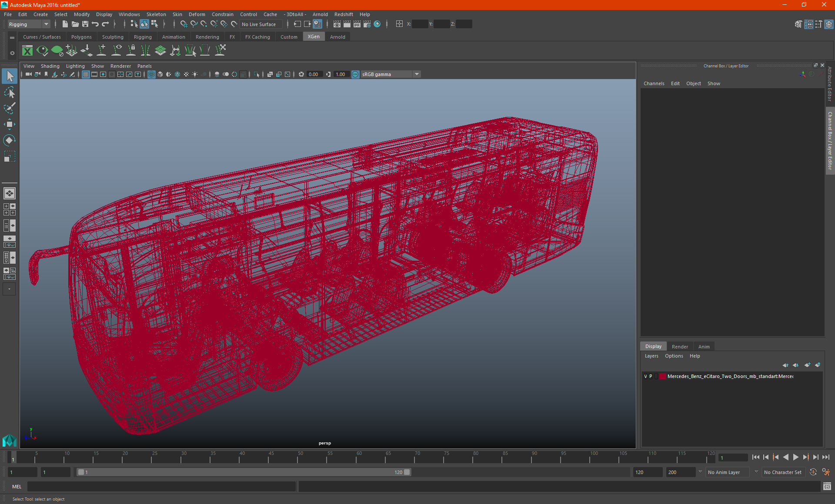
Task: Open viewport Shading menu
Action: 50,66
